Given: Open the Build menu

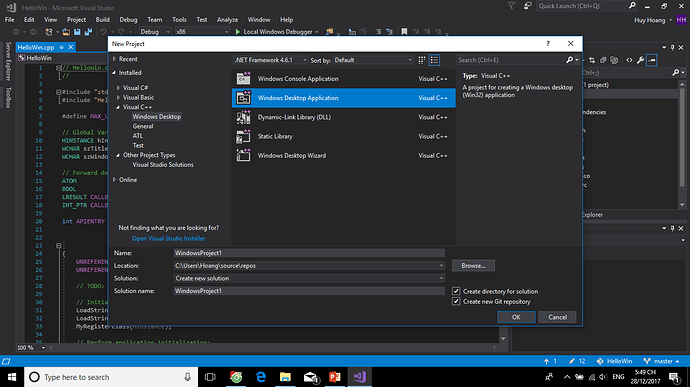Looking at the screenshot, I should (103, 20).
